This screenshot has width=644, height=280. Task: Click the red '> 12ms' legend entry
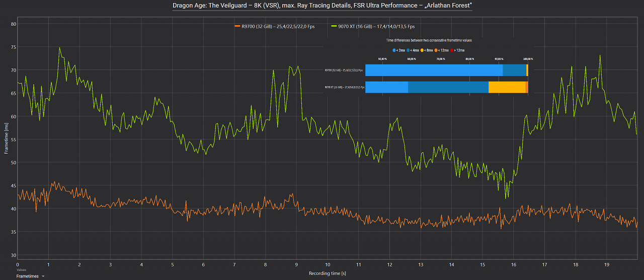click(x=458, y=50)
